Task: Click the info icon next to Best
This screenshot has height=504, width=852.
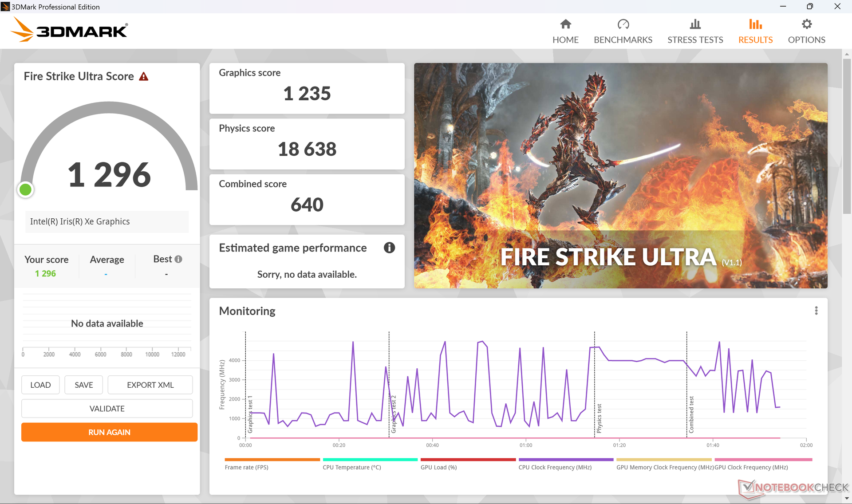Action: click(x=178, y=259)
